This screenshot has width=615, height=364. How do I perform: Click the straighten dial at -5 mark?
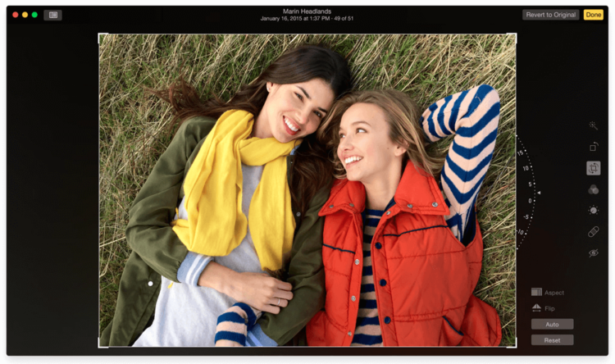(526, 217)
